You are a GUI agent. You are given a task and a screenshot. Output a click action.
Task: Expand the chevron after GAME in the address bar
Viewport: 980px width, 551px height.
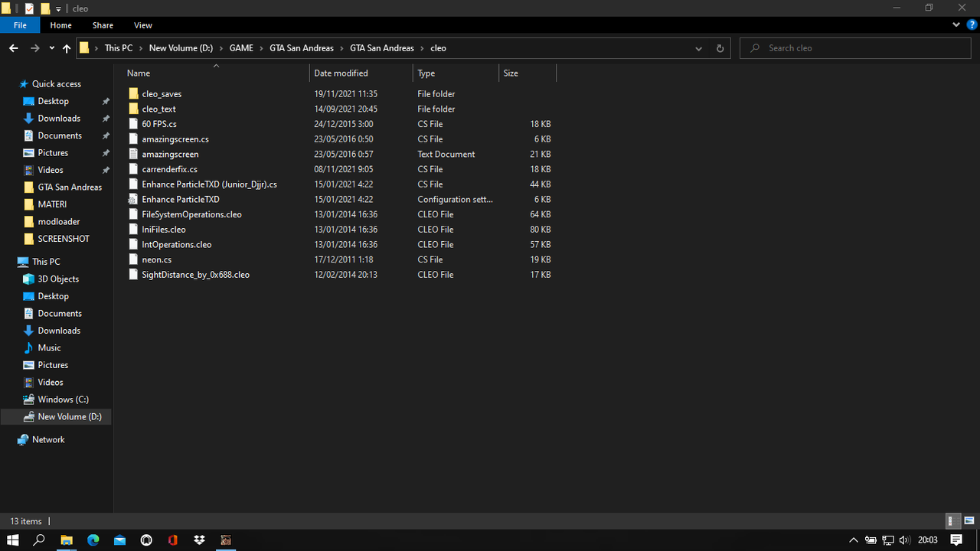click(x=261, y=48)
